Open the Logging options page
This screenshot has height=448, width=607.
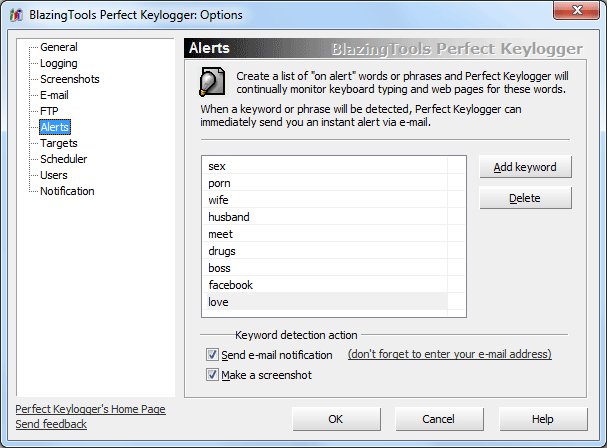point(59,63)
